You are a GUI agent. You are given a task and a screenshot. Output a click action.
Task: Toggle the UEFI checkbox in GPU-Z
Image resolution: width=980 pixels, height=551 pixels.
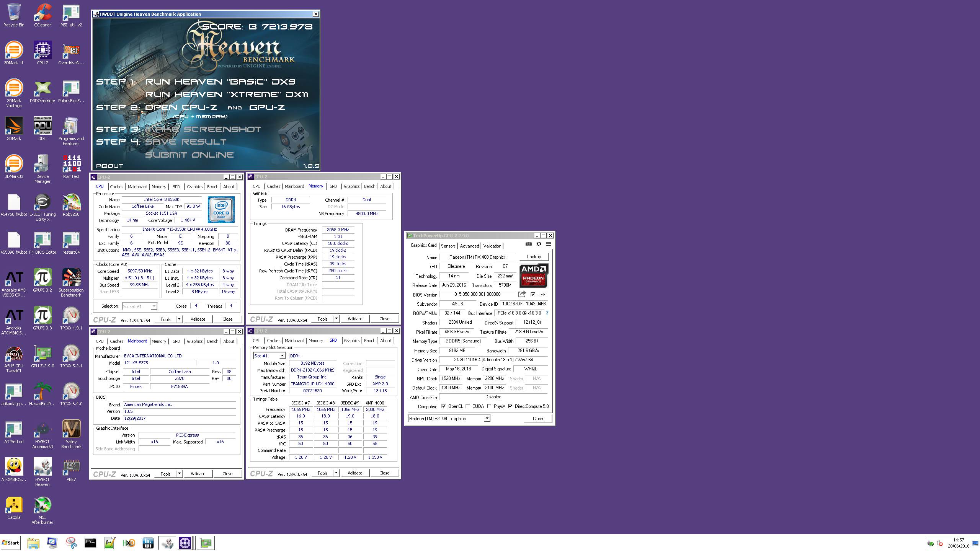click(x=533, y=294)
